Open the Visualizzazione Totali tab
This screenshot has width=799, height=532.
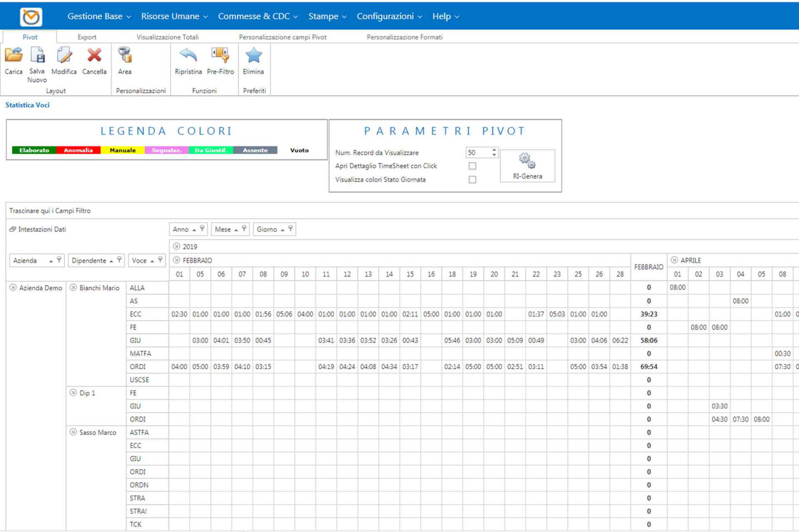pos(167,37)
